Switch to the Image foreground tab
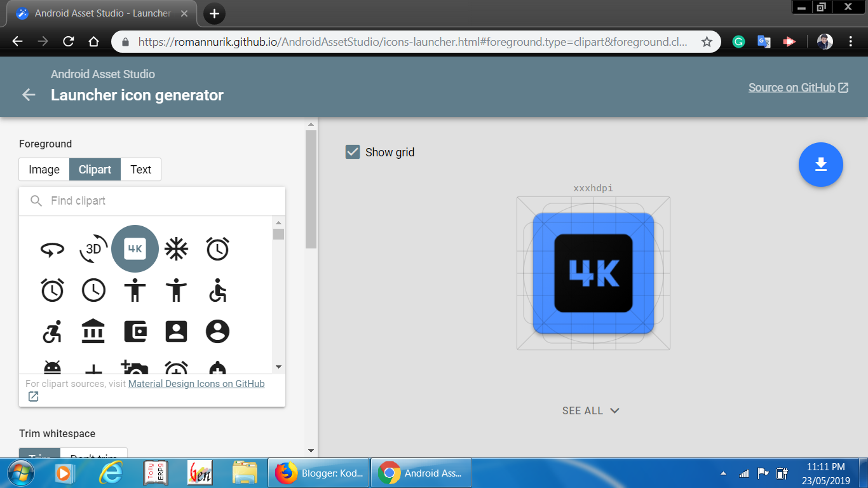Image resolution: width=868 pixels, height=488 pixels. (x=43, y=169)
